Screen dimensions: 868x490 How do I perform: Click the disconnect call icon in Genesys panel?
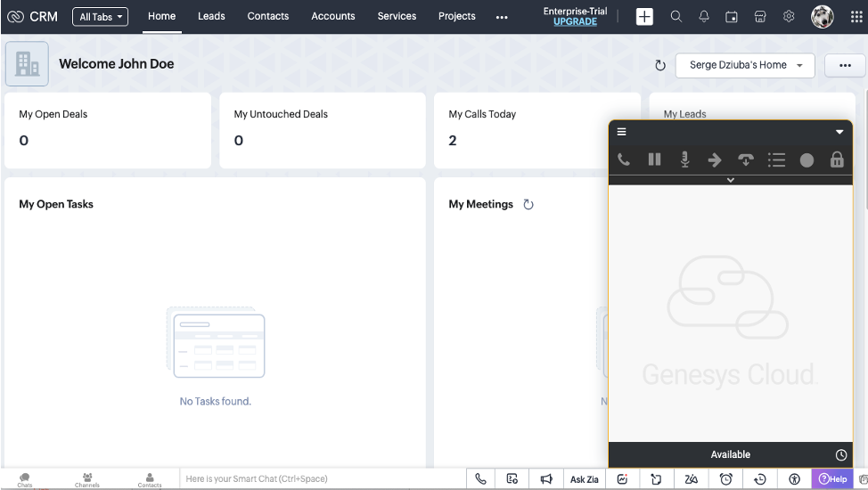[746, 160]
